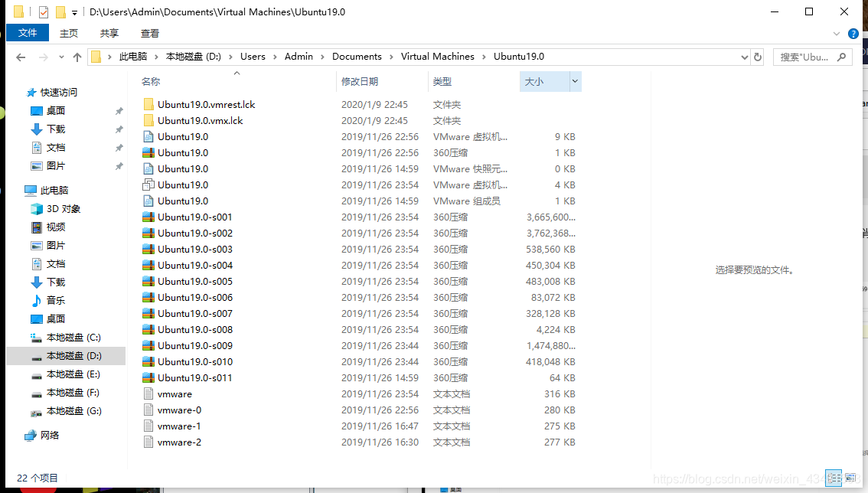
Task: Expand the address bar history dropdown
Action: (x=744, y=57)
